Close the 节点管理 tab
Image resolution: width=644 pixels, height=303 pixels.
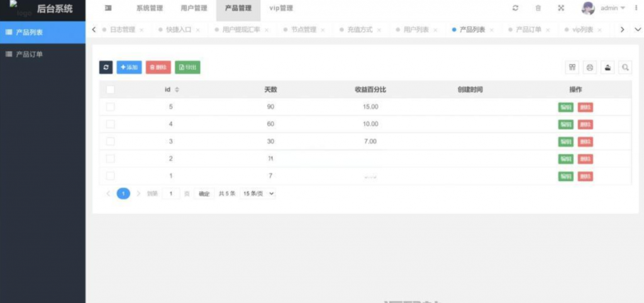click(323, 30)
